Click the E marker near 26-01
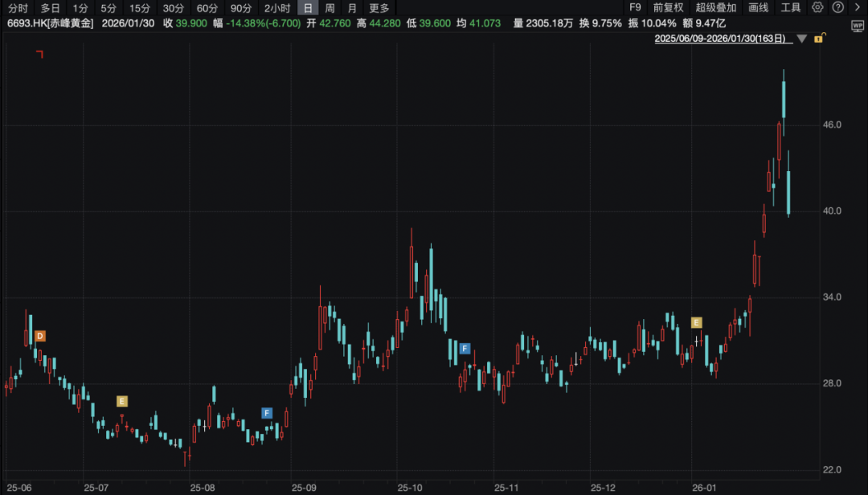The height and width of the screenshot is (495, 868). click(x=696, y=323)
